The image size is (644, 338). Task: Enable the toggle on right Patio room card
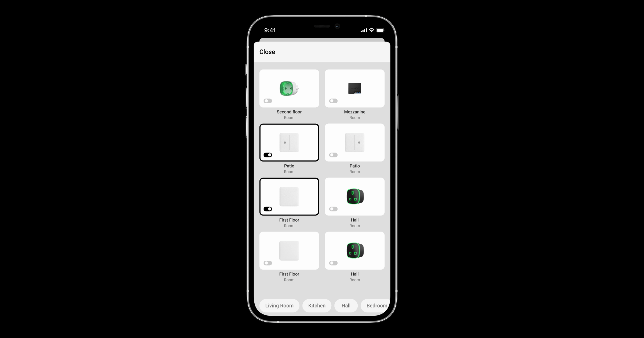(x=333, y=155)
